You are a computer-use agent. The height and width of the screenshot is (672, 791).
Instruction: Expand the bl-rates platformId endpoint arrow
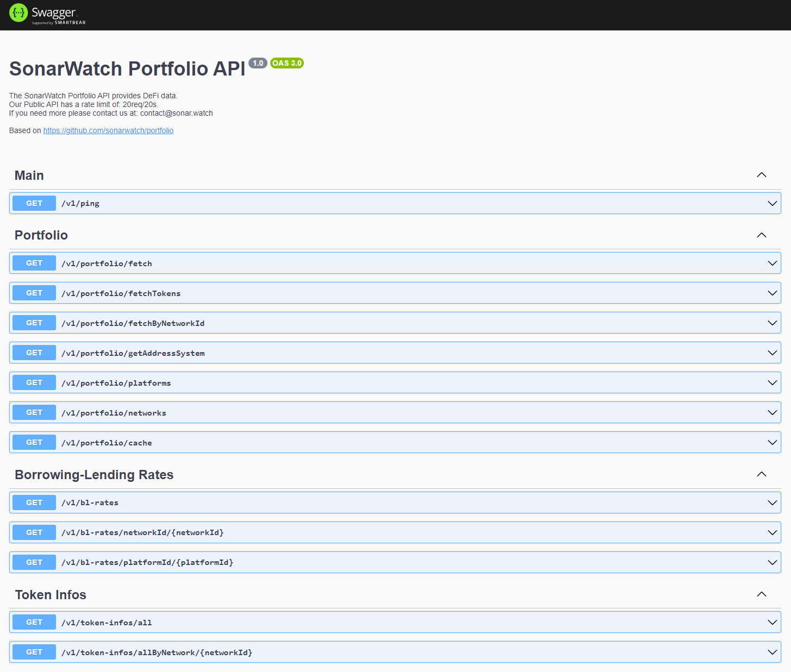(772, 562)
